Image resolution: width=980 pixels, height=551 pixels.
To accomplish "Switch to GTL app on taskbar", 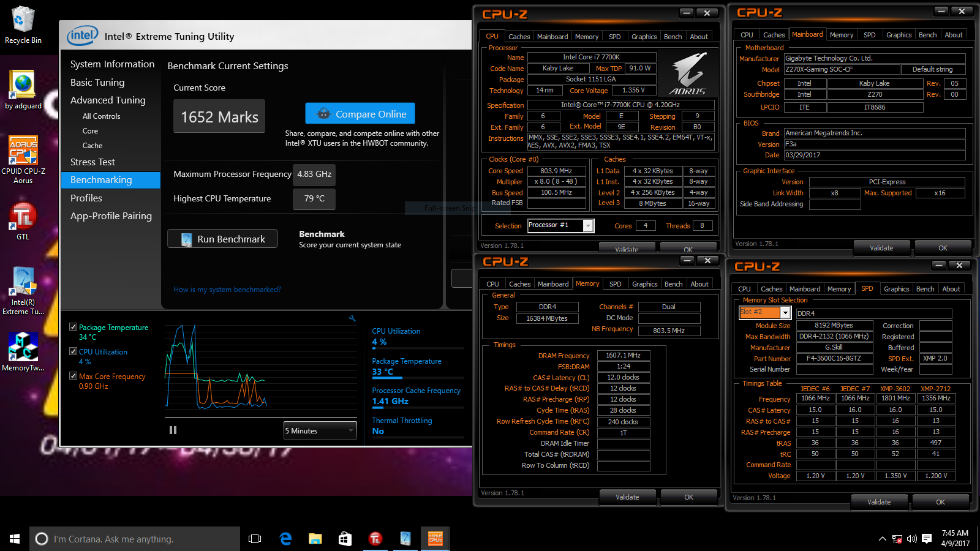I will (375, 539).
